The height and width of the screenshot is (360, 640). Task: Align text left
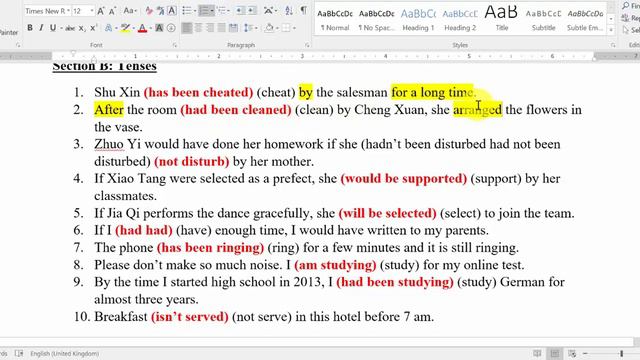point(187,28)
